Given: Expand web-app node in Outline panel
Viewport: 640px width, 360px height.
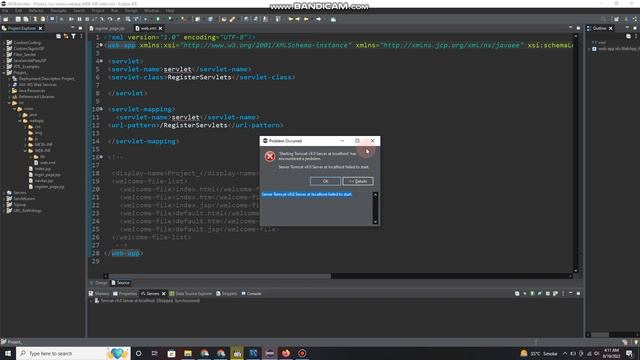Looking at the screenshot, I should (589, 49).
